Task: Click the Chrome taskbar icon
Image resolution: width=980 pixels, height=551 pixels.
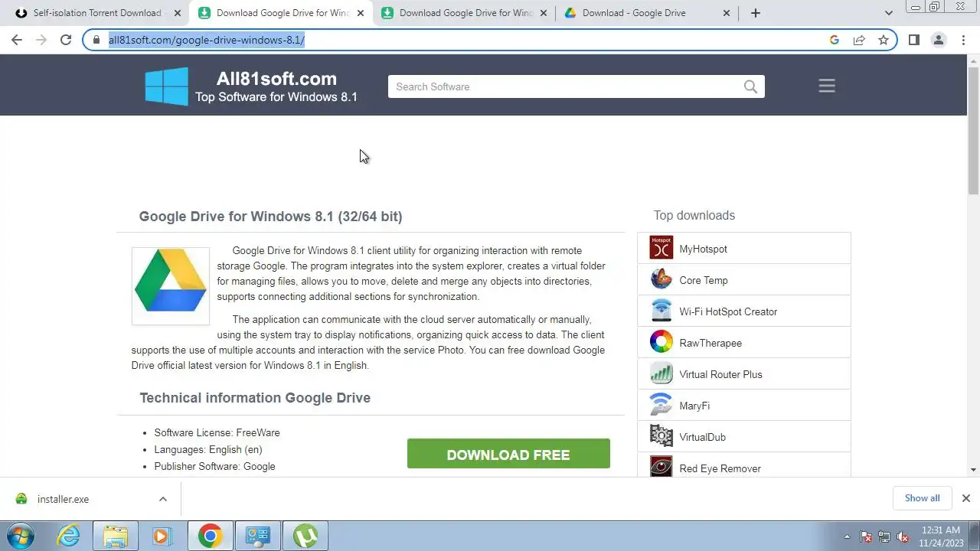Action: pos(210,536)
